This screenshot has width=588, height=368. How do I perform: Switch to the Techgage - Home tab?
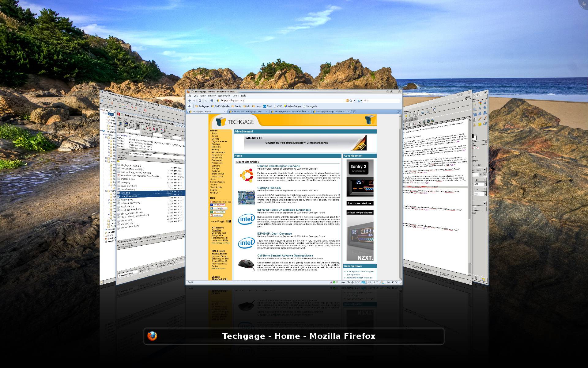tap(207, 112)
